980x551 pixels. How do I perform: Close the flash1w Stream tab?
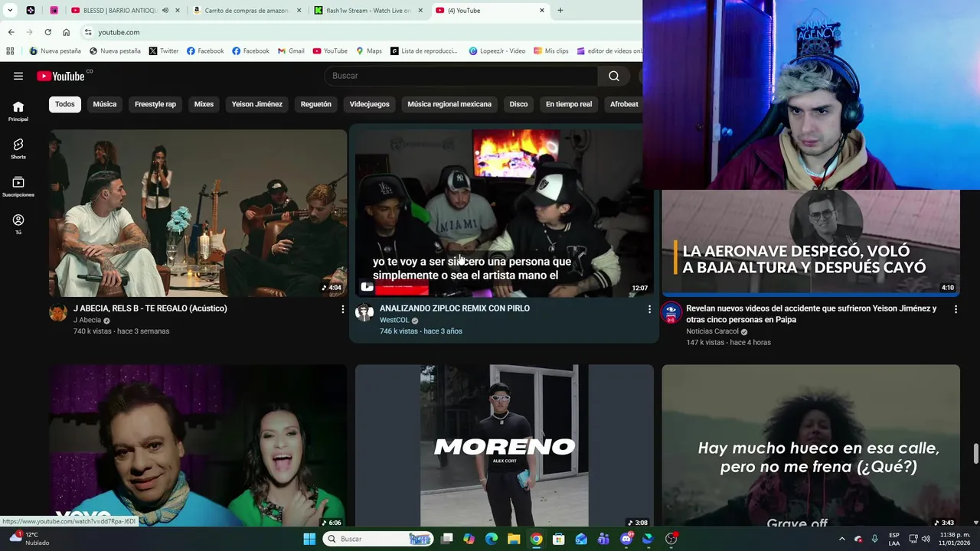click(x=420, y=10)
